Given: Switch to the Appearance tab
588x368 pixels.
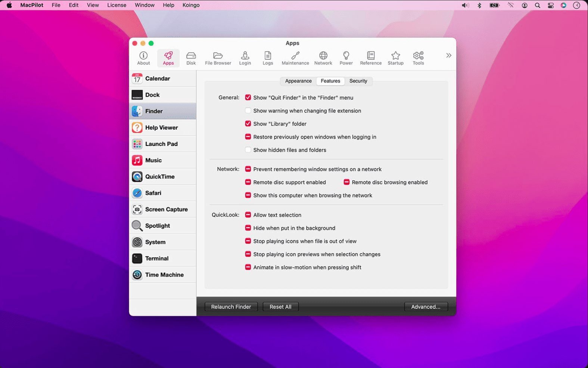Looking at the screenshot, I should (298, 81).
